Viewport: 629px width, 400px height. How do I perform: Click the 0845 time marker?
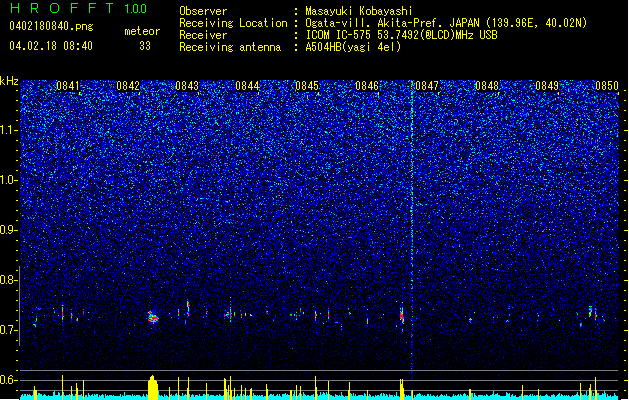tap(307, 86)
